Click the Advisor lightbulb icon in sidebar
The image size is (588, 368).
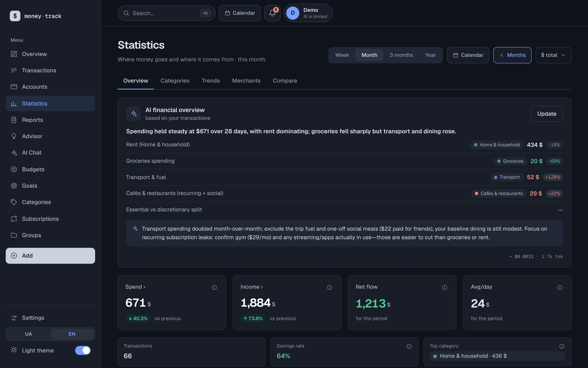[14, 136]
